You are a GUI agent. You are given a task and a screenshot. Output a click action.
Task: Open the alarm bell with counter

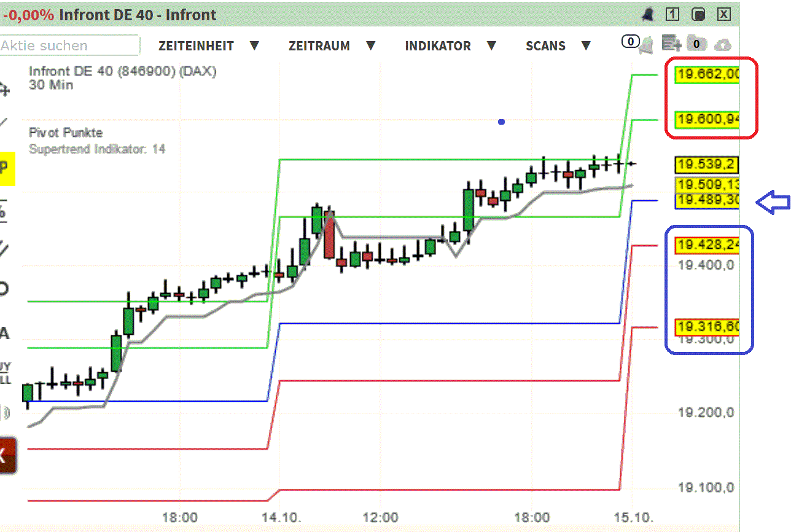[x=636, y=43]
